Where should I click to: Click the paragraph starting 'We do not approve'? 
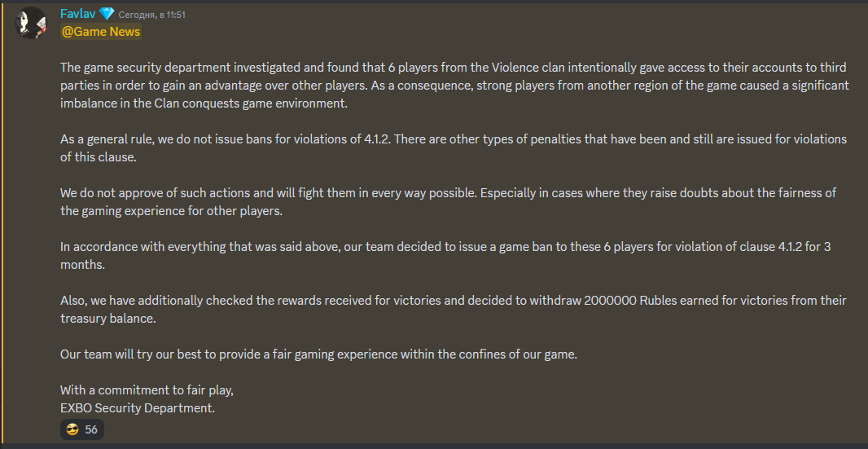click(x=448, y=202)
